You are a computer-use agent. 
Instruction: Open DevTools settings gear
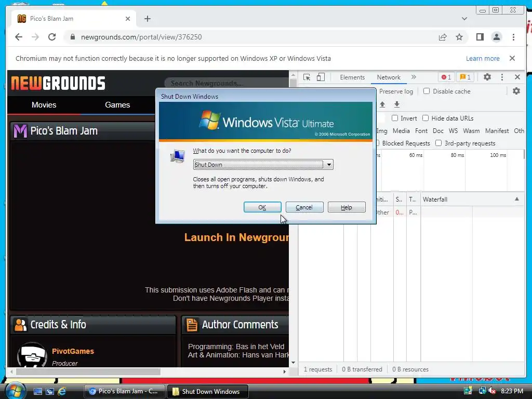click(x=487, y=77)
